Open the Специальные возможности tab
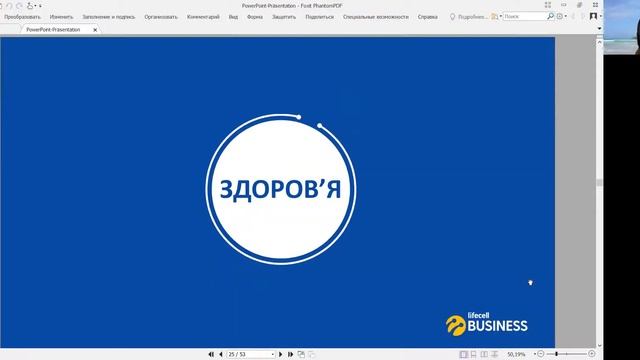640x360 pixels. click(376, 17)
